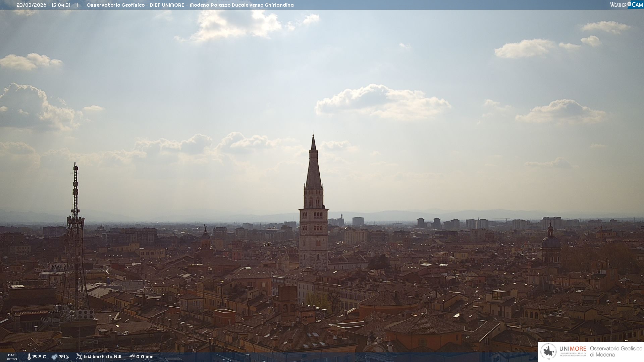Click the rain umbrella precipitation icon
Image resolution: width=644 pixels, height=362 pixels.
(132, 357)
